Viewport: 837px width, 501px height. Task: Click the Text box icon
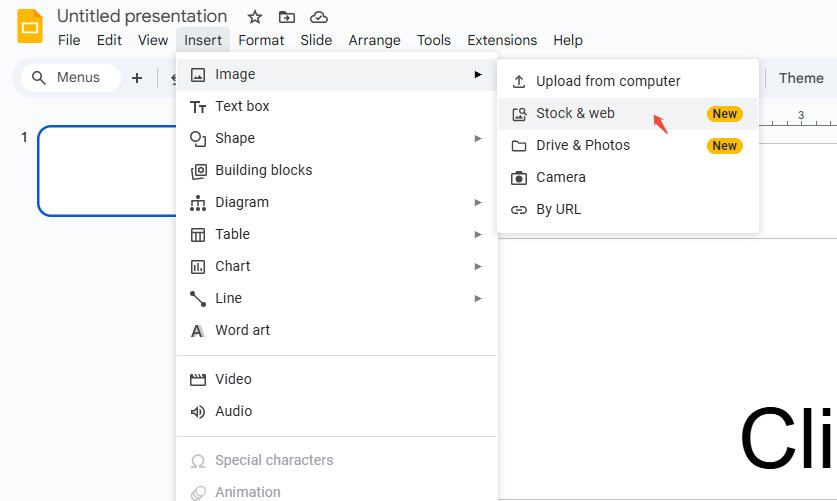tap(198, 107)
